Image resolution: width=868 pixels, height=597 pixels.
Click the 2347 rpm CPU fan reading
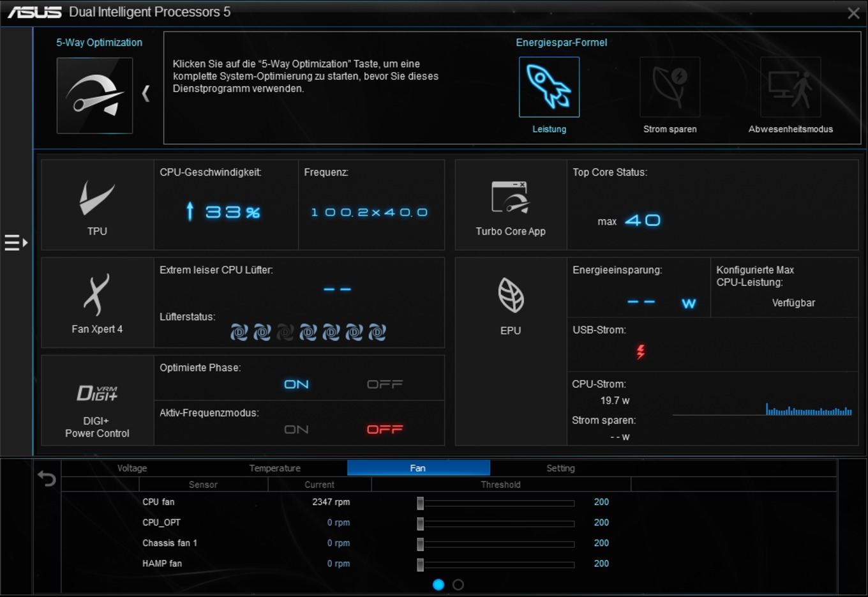[331, 502]
